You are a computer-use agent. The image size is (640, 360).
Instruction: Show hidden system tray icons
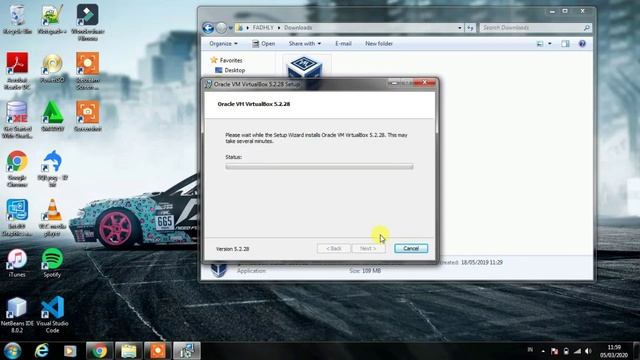click(x=543, y=351)
